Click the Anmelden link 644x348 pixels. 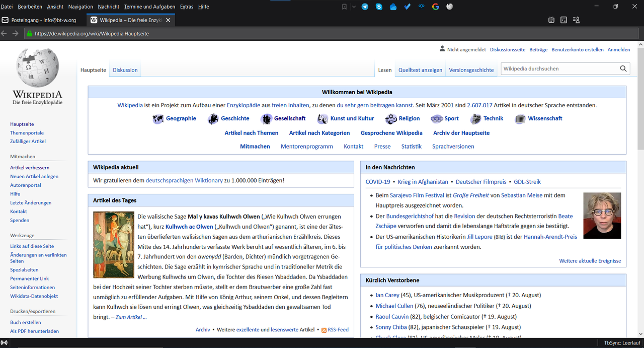(x=619, y=50)
